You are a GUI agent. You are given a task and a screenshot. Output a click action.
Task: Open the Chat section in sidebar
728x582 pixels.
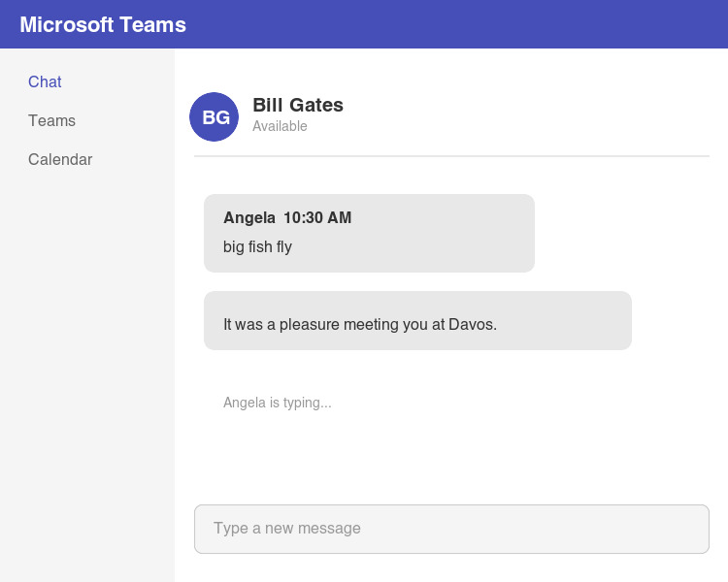[x=45, y=82]
